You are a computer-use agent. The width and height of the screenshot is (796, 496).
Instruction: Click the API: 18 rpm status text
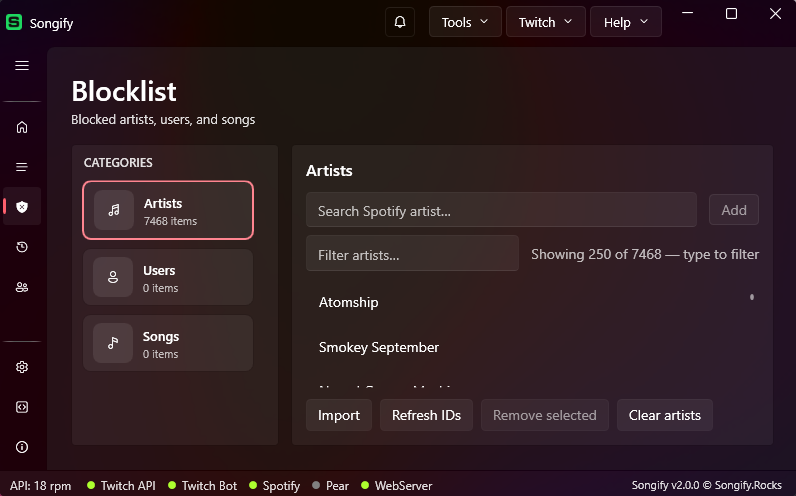click(x=41, y=486)
